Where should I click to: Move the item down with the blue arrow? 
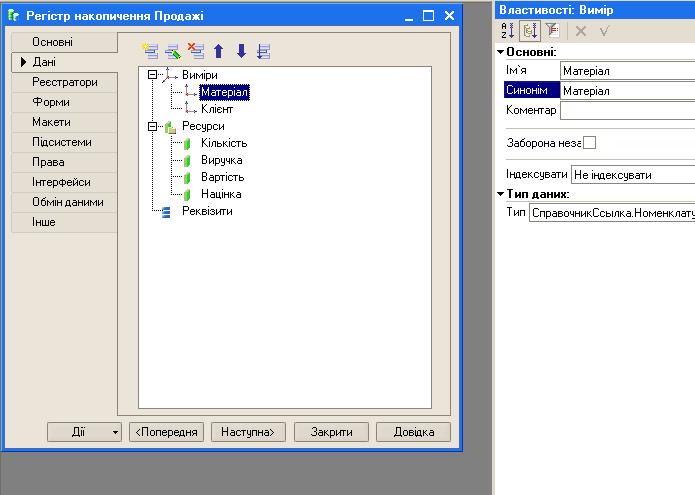click(x=241, y=51)
